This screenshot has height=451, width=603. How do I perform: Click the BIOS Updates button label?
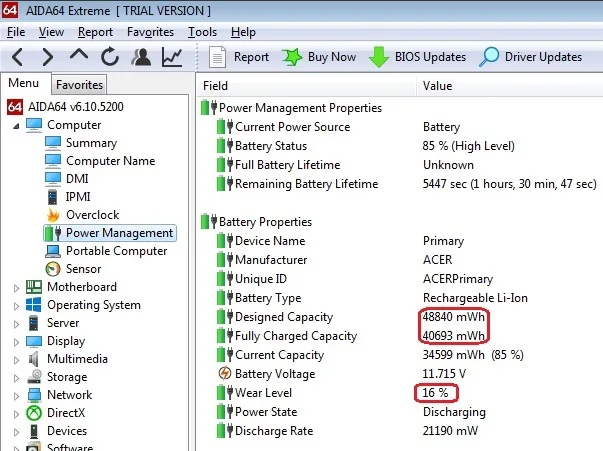tap(430, 57)
